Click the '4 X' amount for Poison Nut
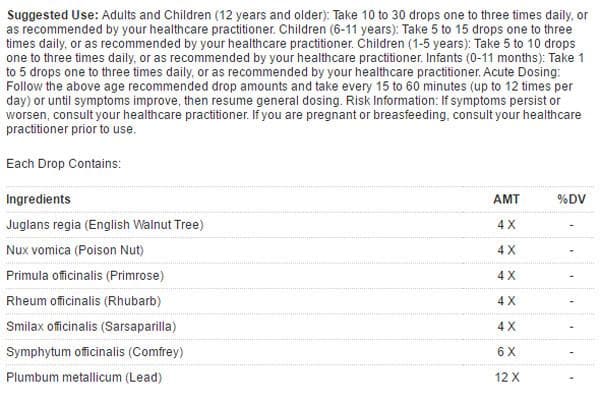This screenshot has height=403, width=600. coord(506,250)
